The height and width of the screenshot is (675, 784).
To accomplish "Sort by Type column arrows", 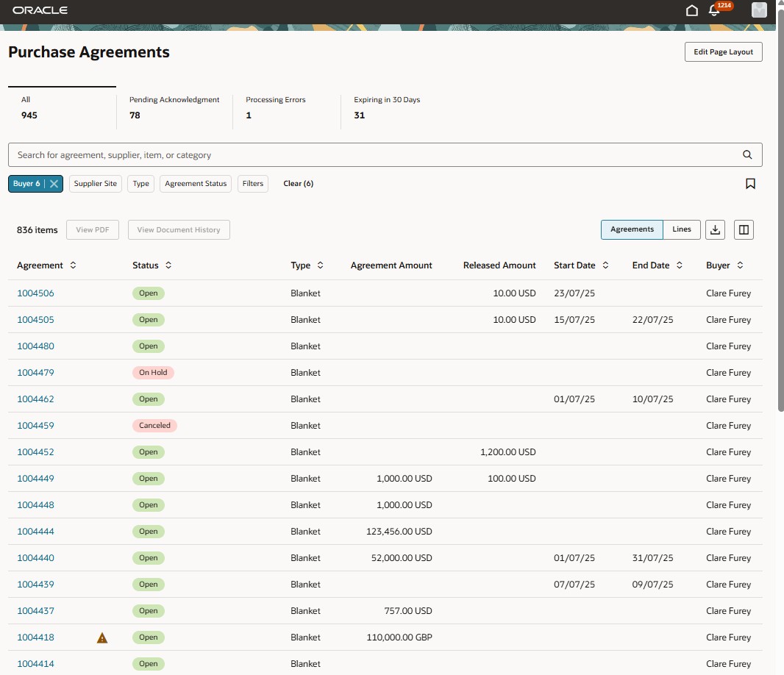I will coord(321,265).
